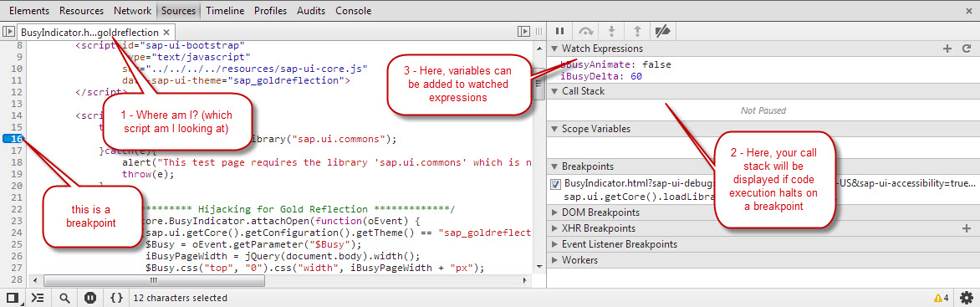Click the pause script execution button
Image resolution: width=980 pixels, height=307 pixels.
(560, 31)
